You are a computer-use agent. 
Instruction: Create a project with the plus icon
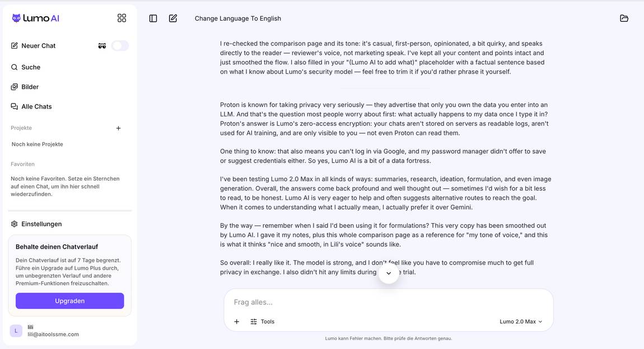[x=118, y=129]
